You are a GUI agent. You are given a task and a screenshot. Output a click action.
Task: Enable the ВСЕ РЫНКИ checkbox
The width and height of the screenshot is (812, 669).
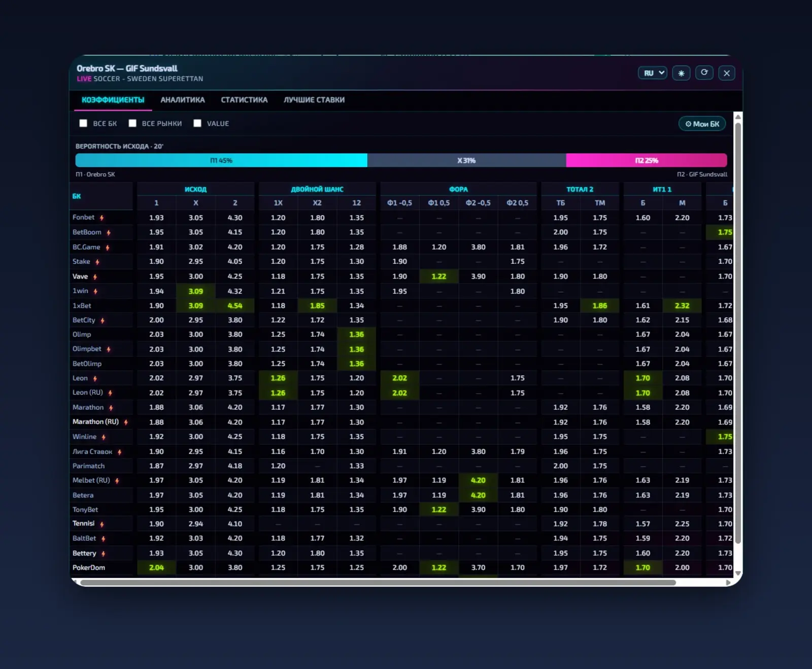(x=132, y=123)
